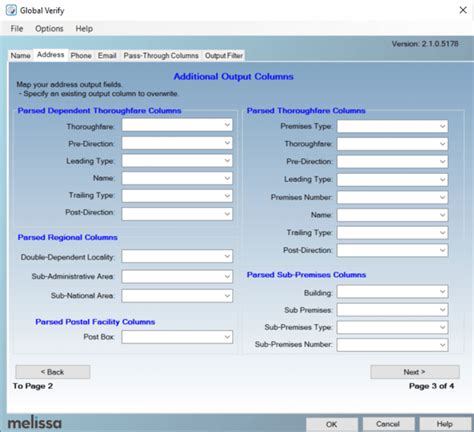474x432 pixels.
Task: Expand Thoroughfare dropdown under Parsed Thoroughfare Columns
Action: point(392,144)
